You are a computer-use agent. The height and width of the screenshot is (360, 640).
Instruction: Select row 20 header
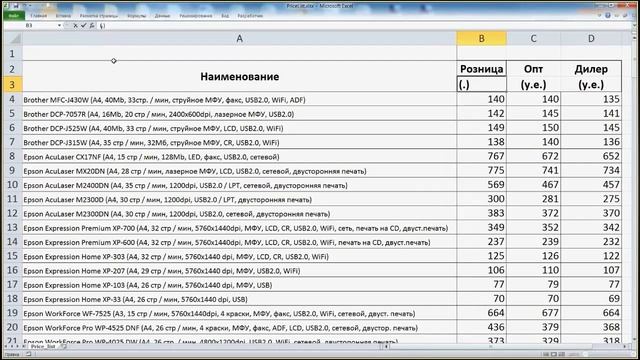click(12, 327)
